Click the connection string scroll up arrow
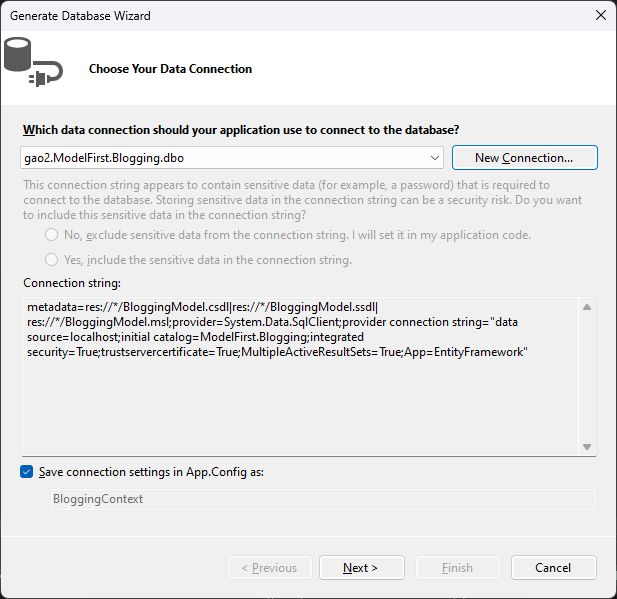 point(587,307)
